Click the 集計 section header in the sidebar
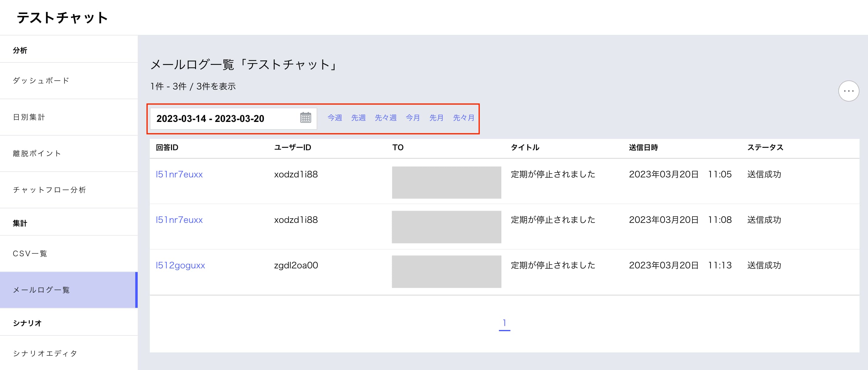868x370 pixels. coord(20,224)
